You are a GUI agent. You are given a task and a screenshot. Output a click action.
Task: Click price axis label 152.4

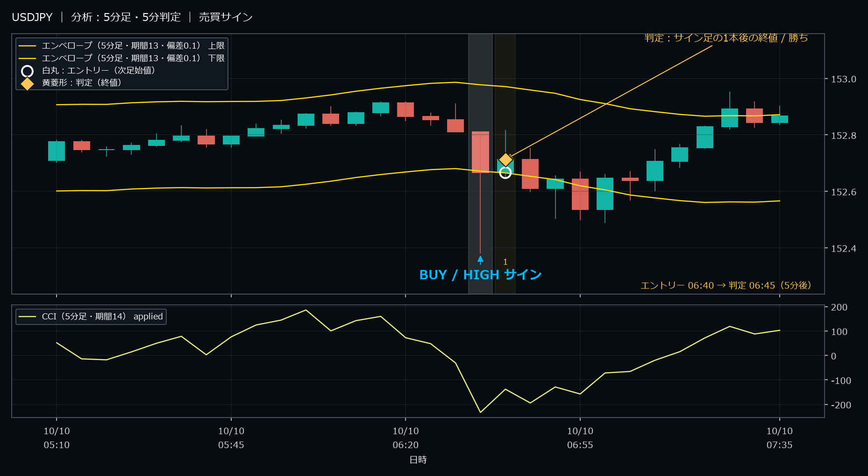(843, 249)
